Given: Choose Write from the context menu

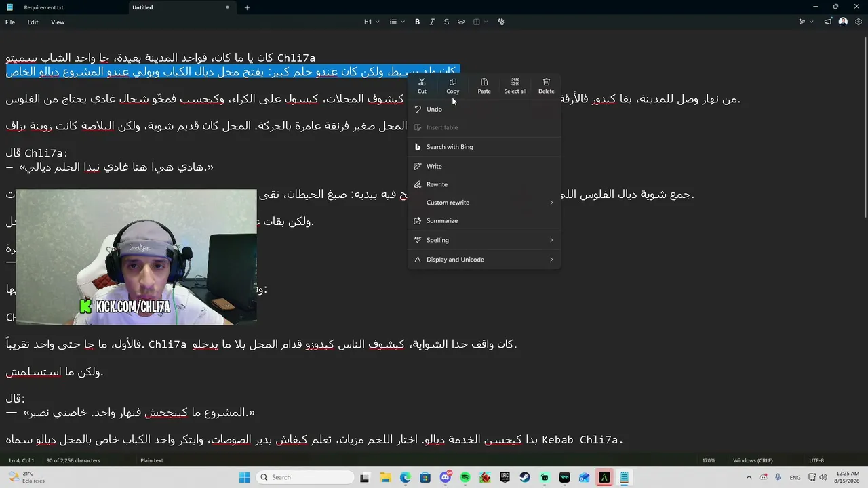Looking at the screenshot, I should (x=484, y=166).
